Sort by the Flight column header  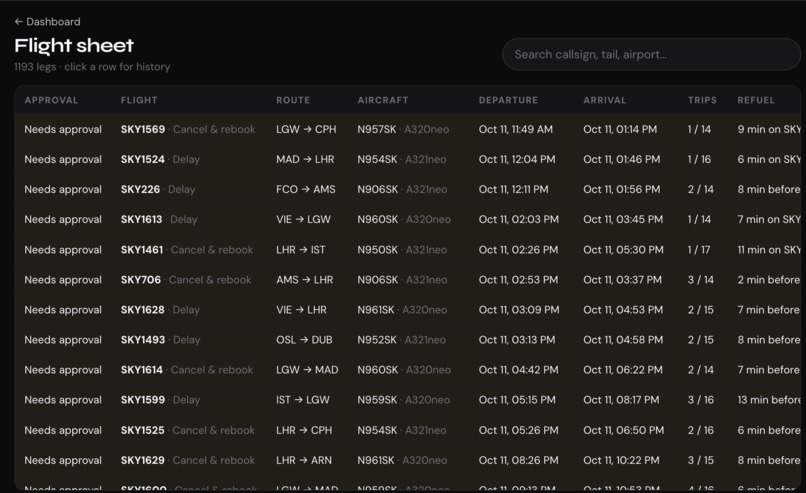139,100
